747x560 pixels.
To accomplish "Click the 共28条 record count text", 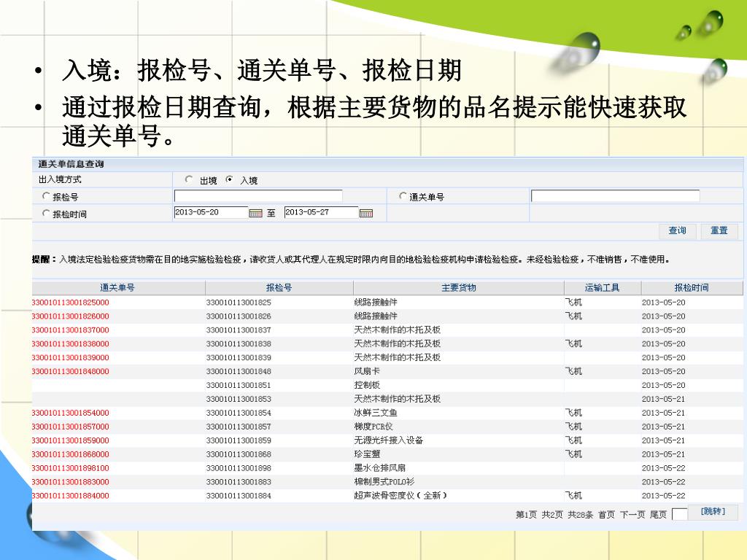I will (x=581, y=514).
